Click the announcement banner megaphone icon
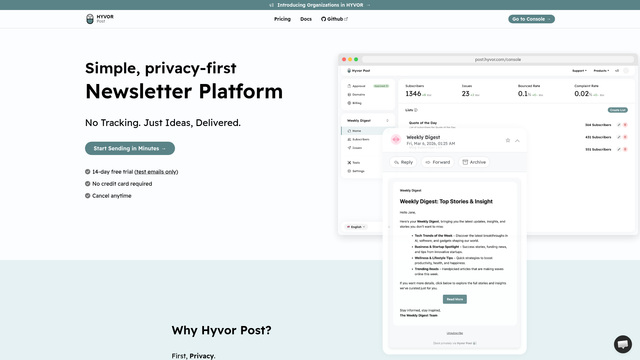This screenshot has width=640, height=360. coord(271,5)
